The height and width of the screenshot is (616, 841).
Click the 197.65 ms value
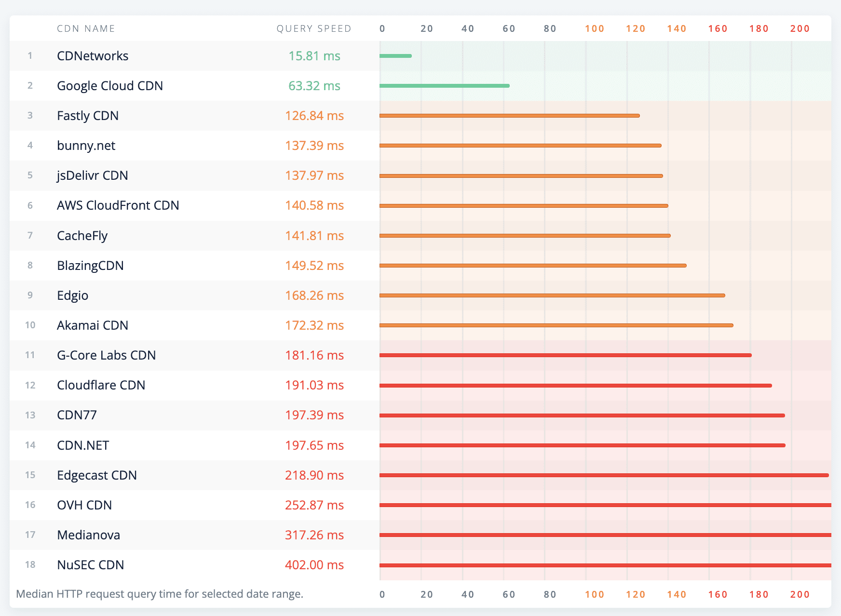314,445
